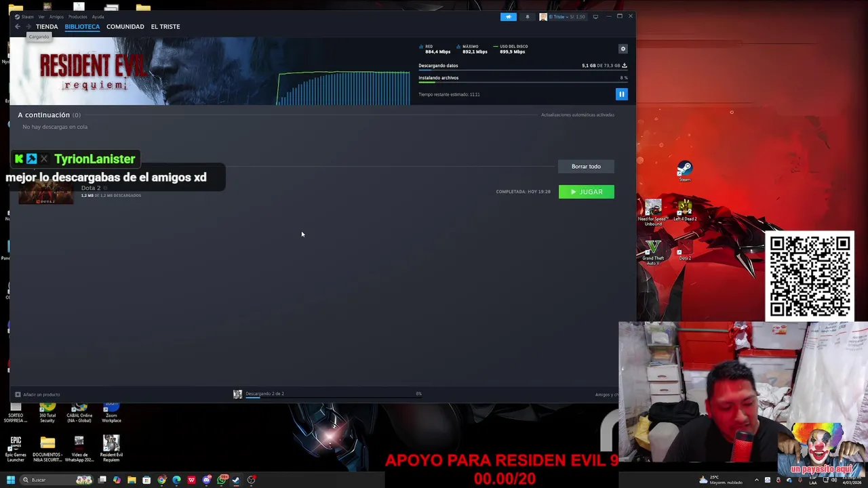Open Left 4 Dead 2 desktop icon
The height and width of the screenshot is (488, 868).
point(685,210)
